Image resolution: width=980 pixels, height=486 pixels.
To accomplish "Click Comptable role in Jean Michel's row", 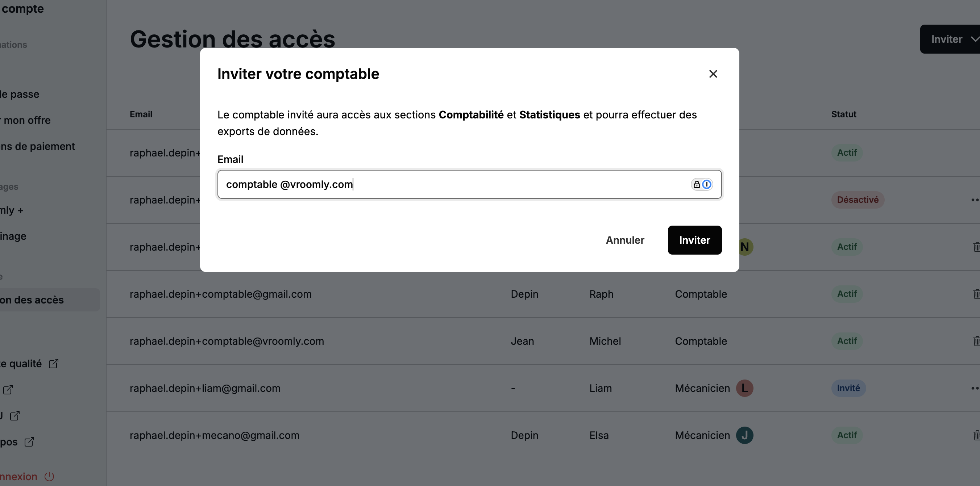I will click(x=701, y=341).
